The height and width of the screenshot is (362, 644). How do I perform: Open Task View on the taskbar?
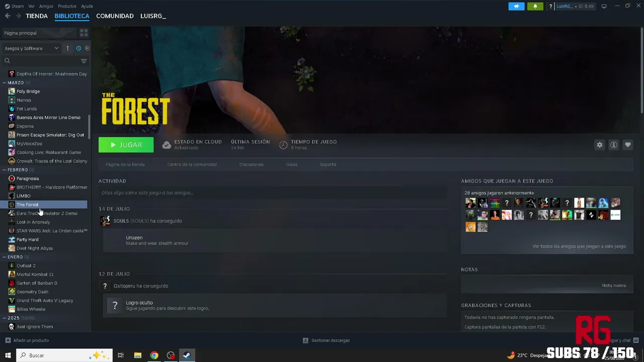121,355
